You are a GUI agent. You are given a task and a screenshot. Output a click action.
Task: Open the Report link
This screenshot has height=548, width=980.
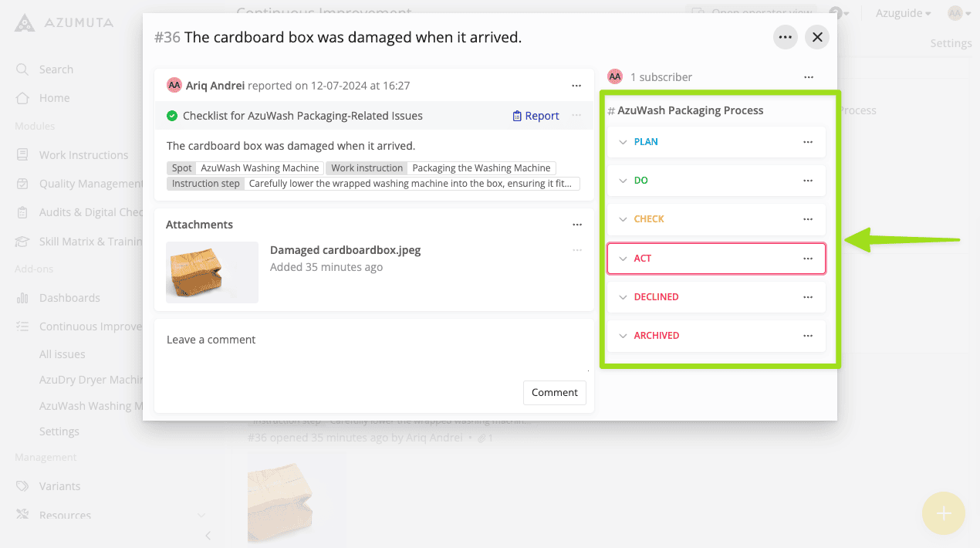coord(542,116)
